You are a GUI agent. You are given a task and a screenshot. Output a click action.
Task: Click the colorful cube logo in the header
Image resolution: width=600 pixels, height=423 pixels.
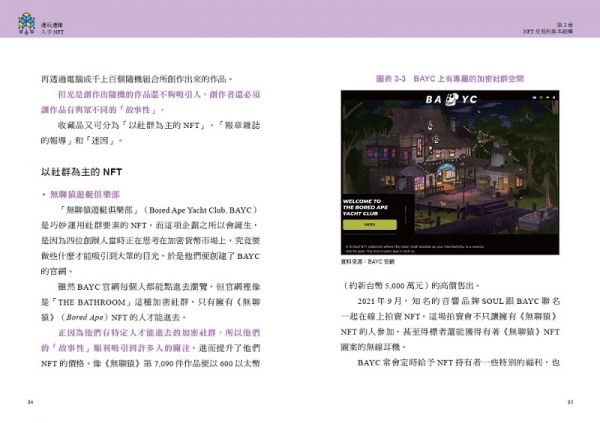click(27, 23)
